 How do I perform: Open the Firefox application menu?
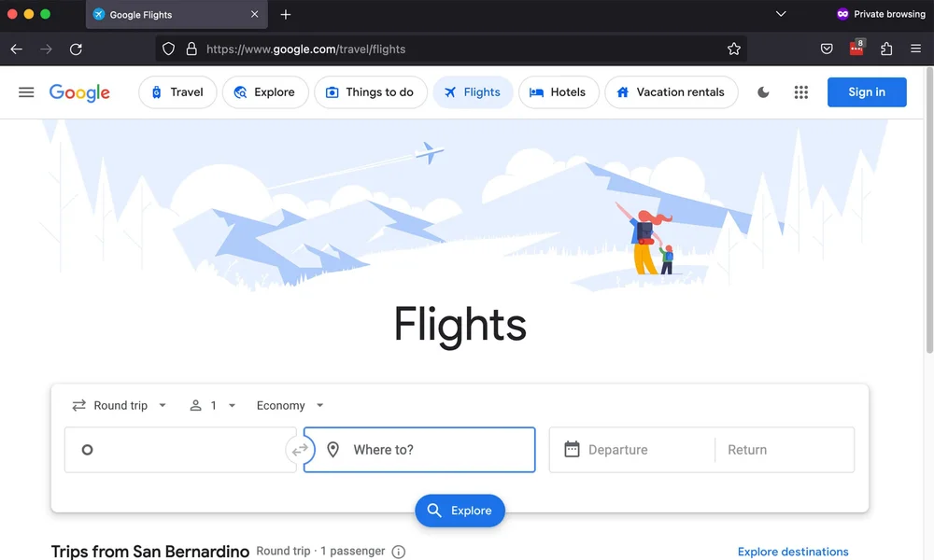click(916, 49)
